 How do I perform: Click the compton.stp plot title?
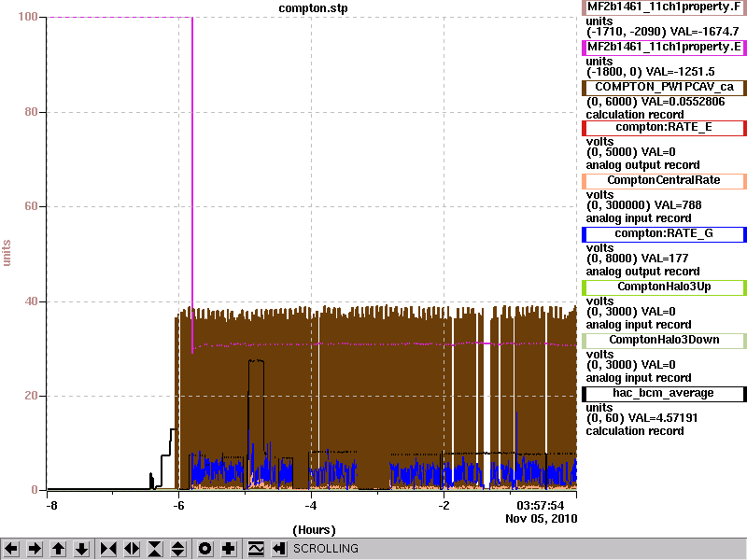click(313, 8)
